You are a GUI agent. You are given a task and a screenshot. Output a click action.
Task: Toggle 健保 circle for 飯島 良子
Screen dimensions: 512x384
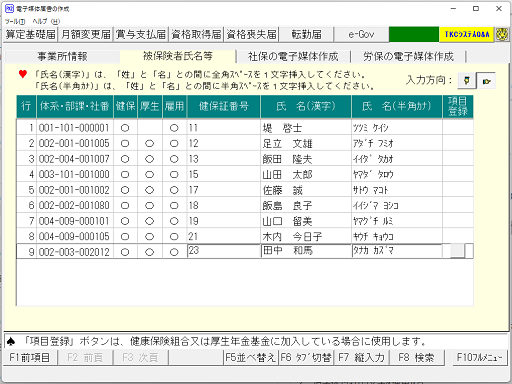(125, 205)
